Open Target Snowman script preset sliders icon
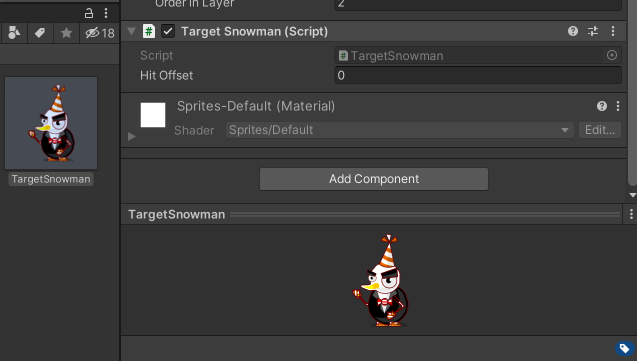 tap(593, 31)
